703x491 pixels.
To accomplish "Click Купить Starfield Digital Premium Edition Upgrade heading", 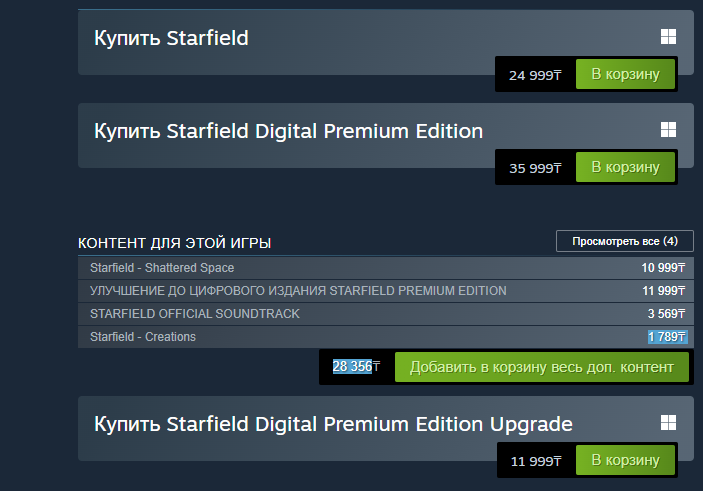I will (x=333, y=424).
